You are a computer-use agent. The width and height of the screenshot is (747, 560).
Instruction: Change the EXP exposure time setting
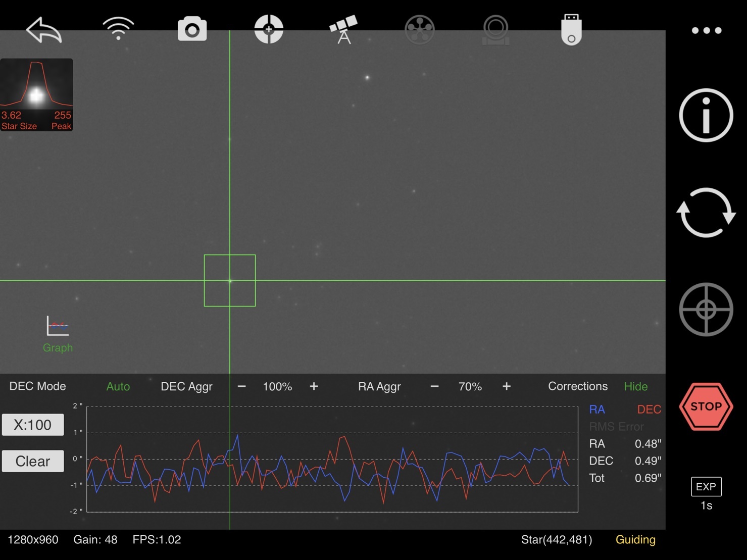click(x=706, y=487)
